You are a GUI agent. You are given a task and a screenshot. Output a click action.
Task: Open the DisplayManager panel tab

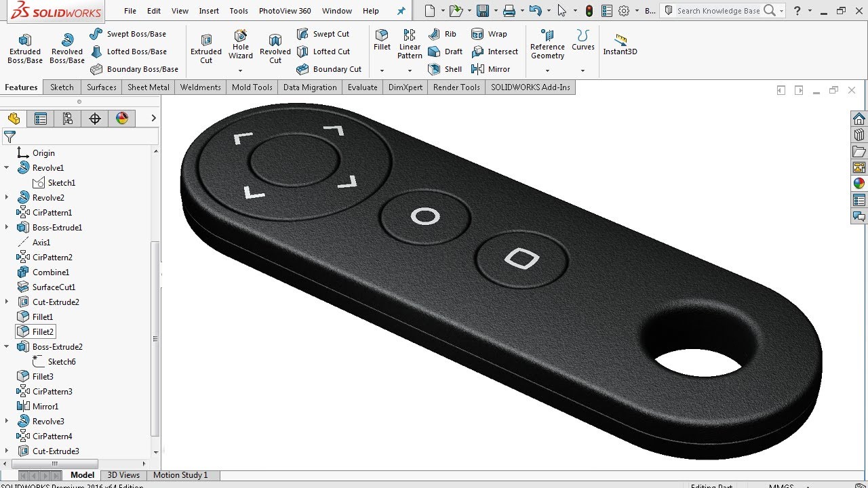(x=122, y=119)
